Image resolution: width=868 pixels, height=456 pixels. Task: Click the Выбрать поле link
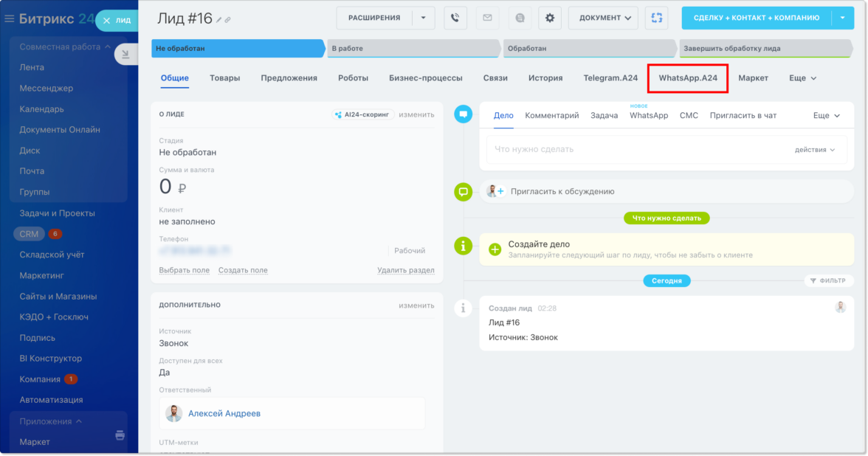184,270
